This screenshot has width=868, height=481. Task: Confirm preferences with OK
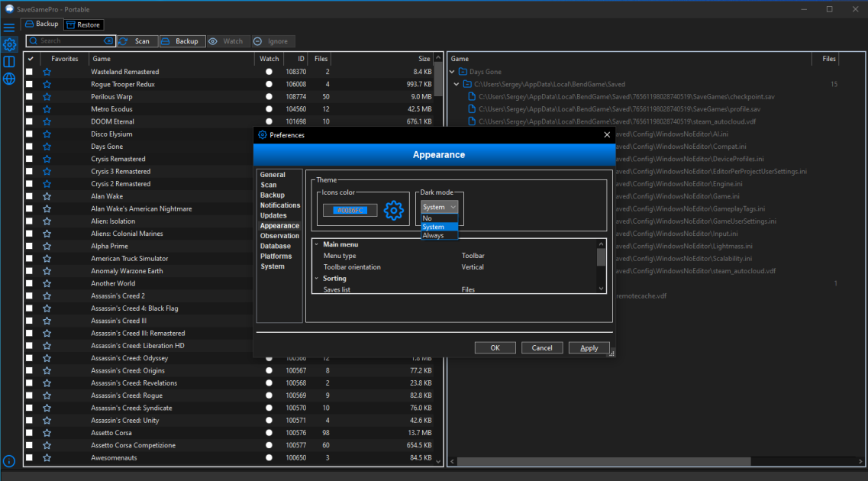tap(495, 347)
